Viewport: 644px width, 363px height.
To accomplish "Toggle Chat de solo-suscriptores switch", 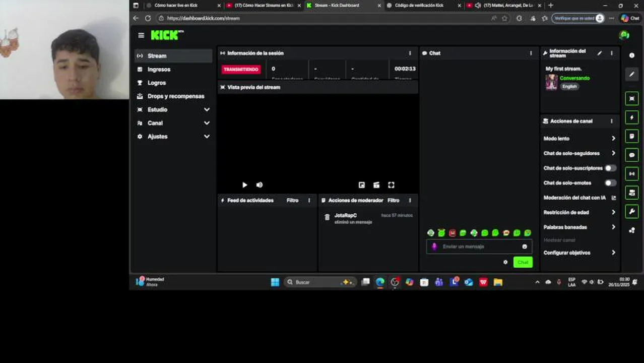I will coord(610,168).
